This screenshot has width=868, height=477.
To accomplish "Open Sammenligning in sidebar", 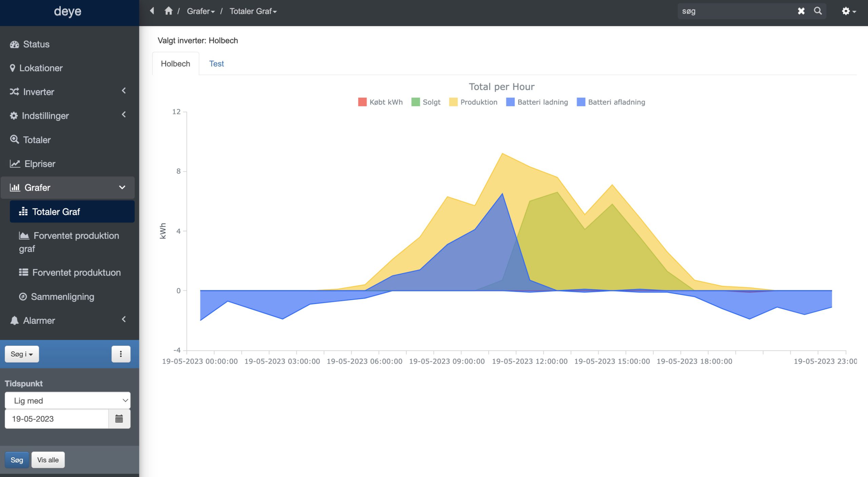I will pos(62,297).
